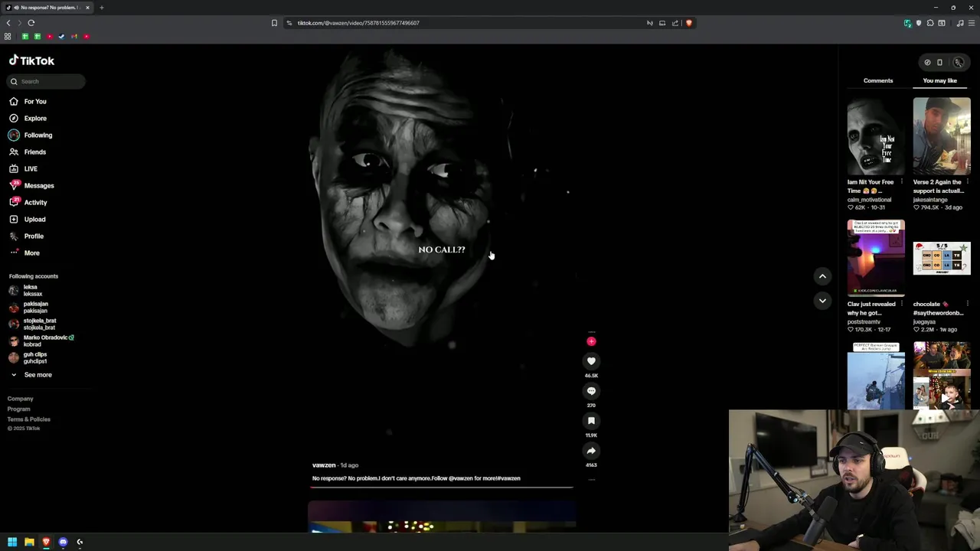Go to the next video with down chevron
Screen dimensions: 980x551
point(822,301)
